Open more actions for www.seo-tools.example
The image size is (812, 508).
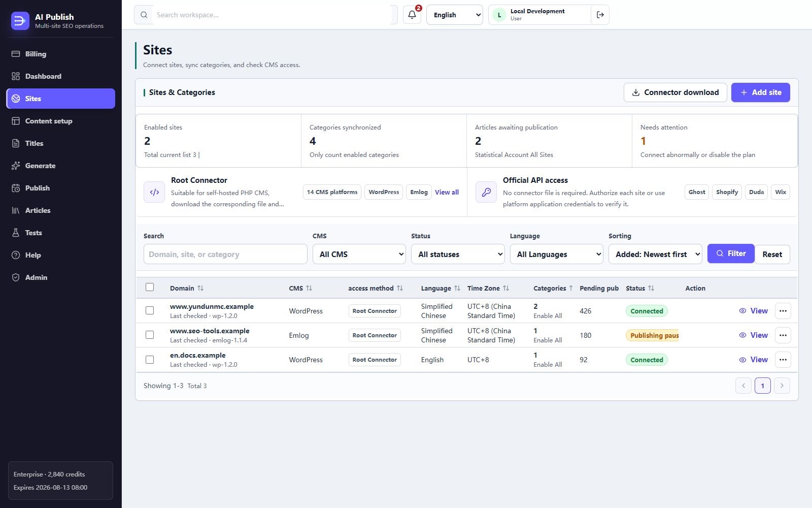point(783,335)
